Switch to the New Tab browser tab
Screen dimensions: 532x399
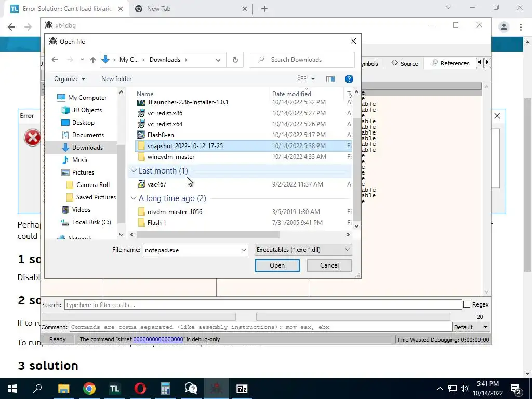pyautogui.click(x=191, y=9)
